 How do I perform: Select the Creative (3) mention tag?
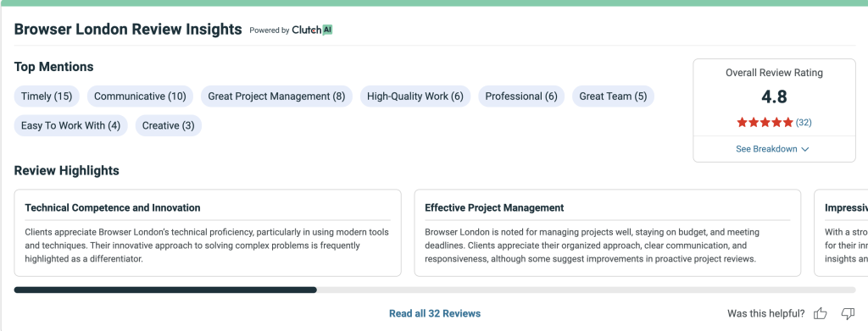[169, 125]
